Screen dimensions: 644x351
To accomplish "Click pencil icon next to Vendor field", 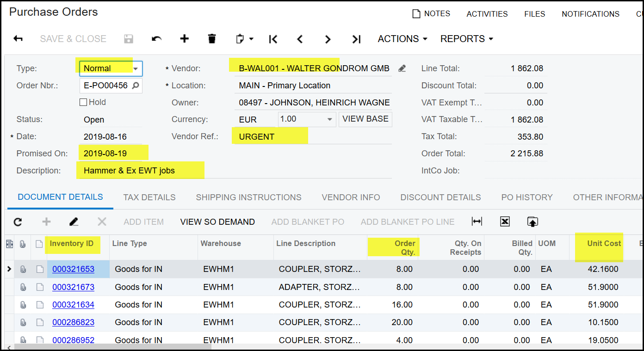I will click(402, 68).
